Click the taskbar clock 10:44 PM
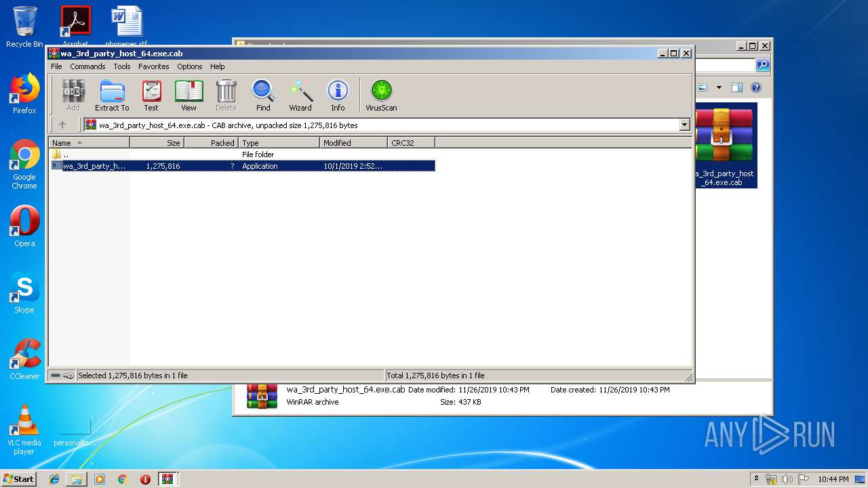868x488 pixels. pyautogui.click(x=833, y=479)
